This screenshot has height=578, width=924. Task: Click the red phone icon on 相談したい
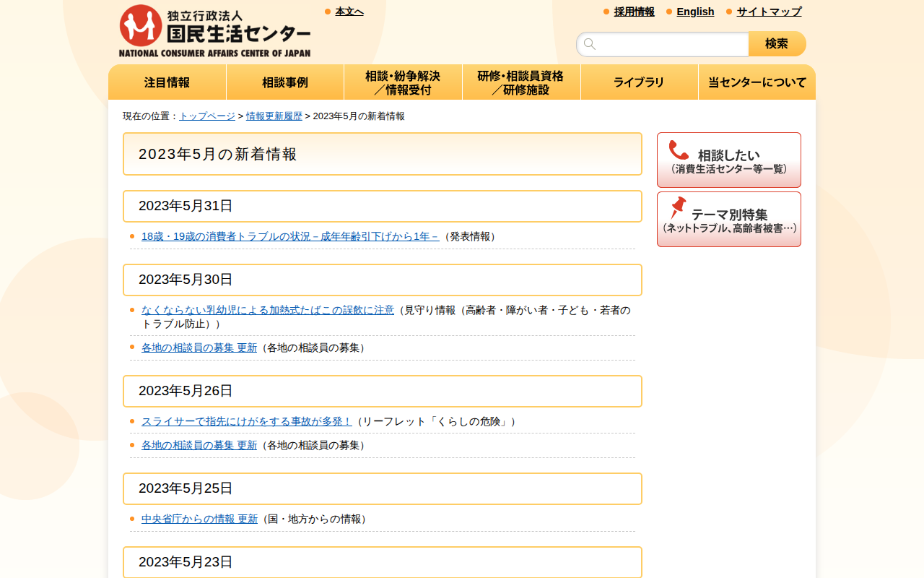(x=679, y=150)
